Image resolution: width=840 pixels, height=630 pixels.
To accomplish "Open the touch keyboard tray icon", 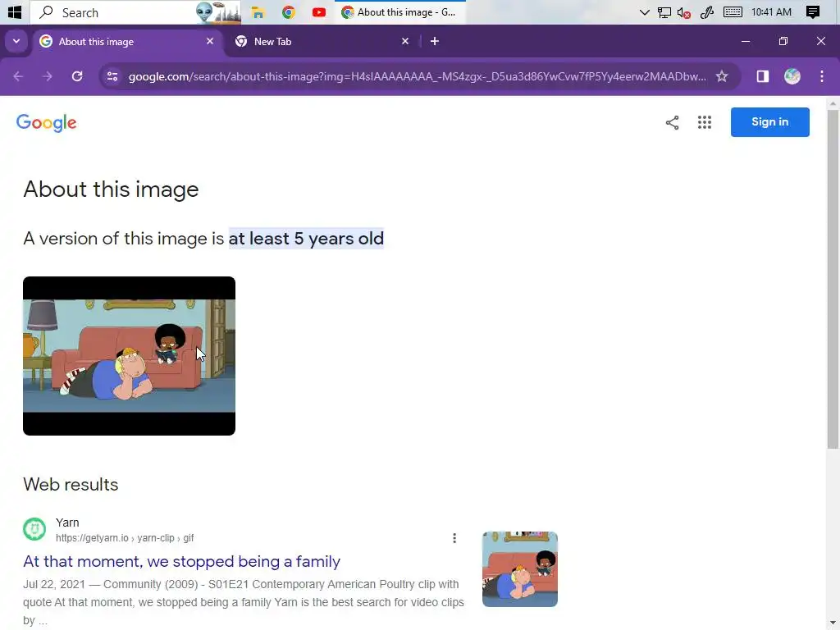I will (733, 12).
